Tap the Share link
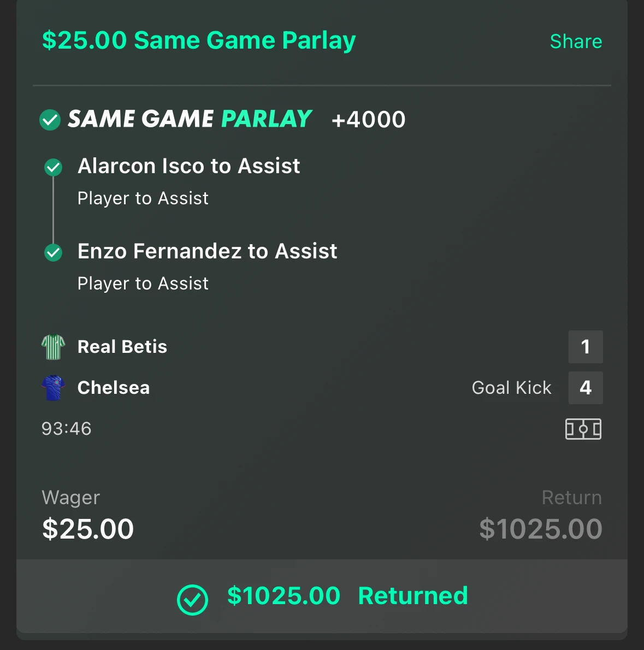The width and height of the screenshot is (644, 650). pyautogui.click(x=576, y=42)
